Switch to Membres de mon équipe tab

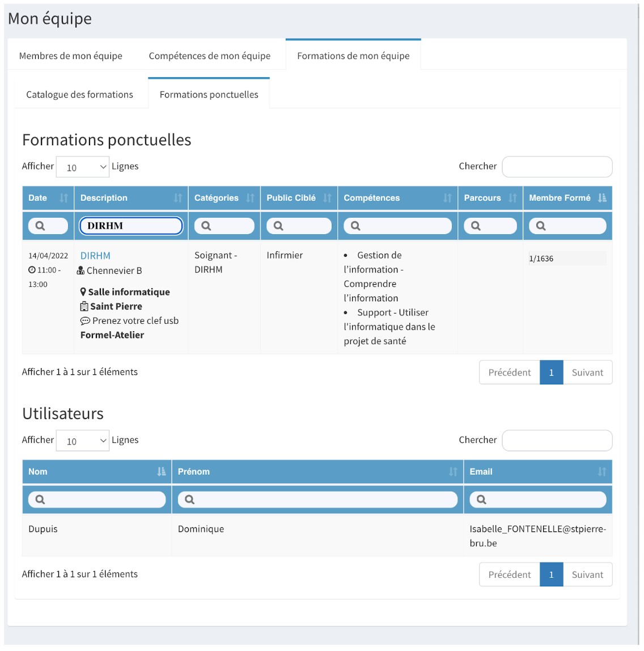(x=70, y=56)
